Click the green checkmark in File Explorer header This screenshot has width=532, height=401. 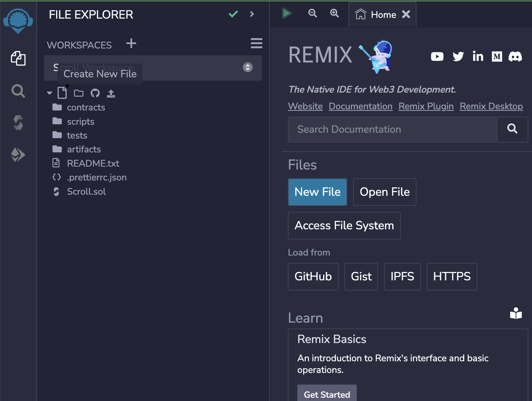coord(233,14)
